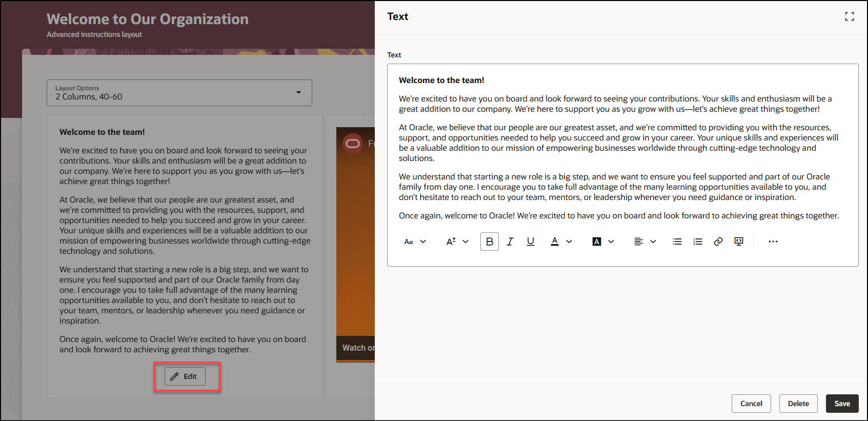Viewport: 868px width, 421px height.
Task: Expand the font color dropdown arrow
Action: [x=569, y=242]
